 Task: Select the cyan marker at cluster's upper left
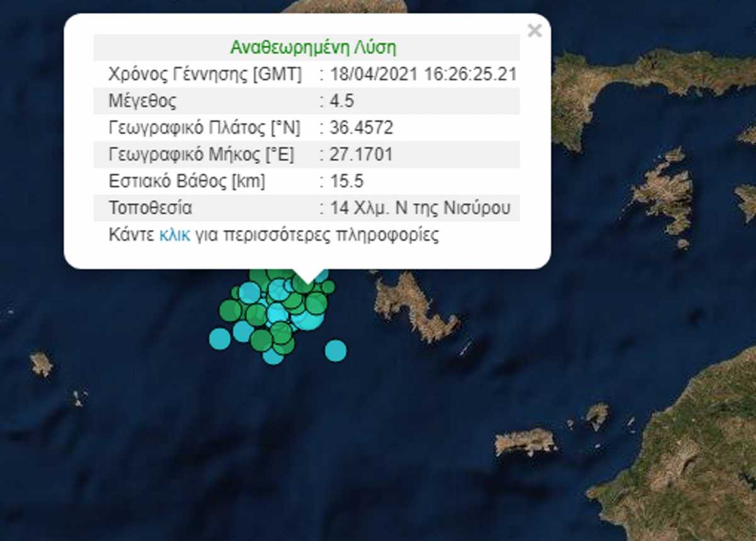point(249,292)
